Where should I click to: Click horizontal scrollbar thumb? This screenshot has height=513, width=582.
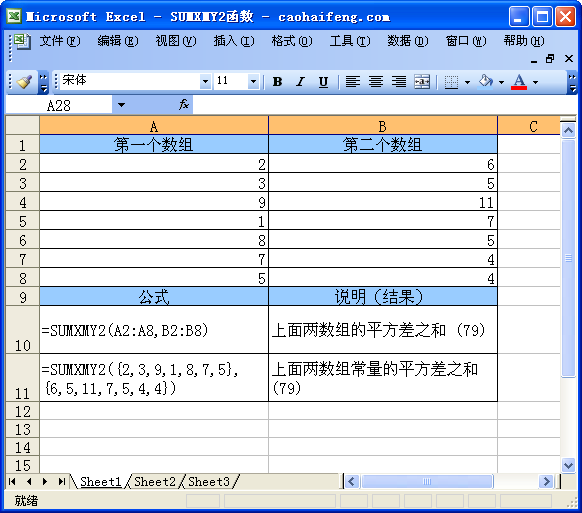click(x=427, y=482)
